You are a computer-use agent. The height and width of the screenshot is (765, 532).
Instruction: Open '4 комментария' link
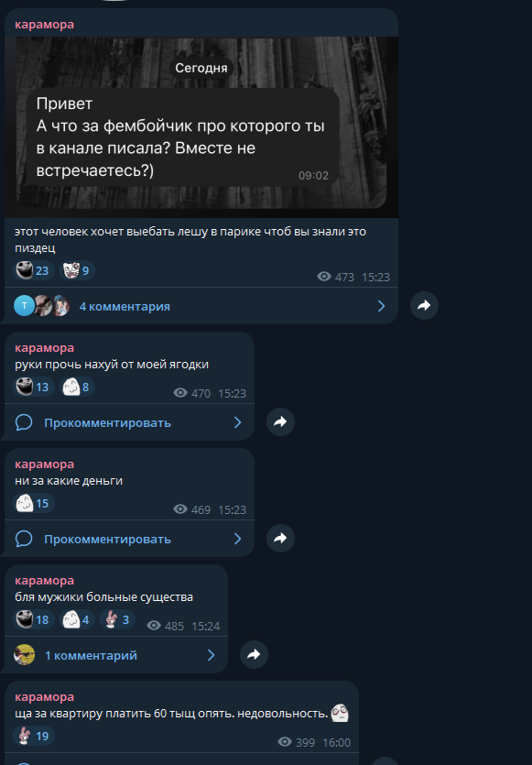pyautogui.click(x=125, y=306)
